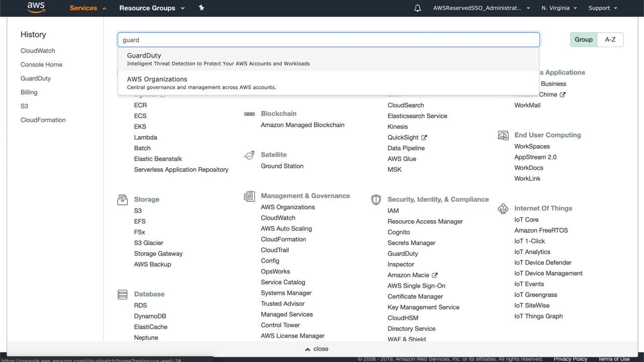This screenshot has height=362, width=644.
Task: Open the Support menu
Action: click(x=602, y=8)
